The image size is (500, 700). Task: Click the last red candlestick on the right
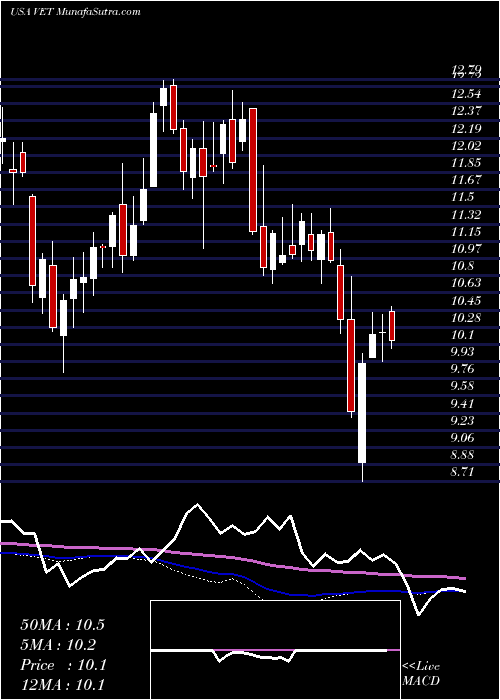point(392,326)
